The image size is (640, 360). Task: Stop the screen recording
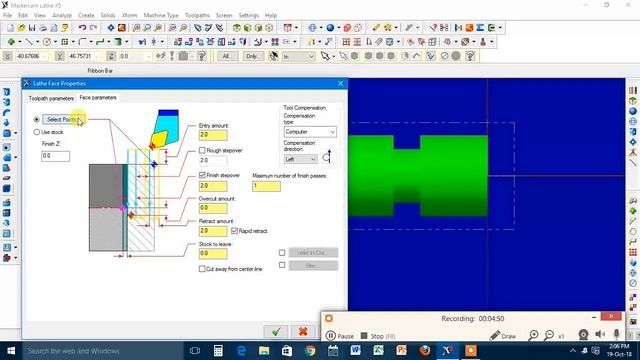tap(378, 336)
